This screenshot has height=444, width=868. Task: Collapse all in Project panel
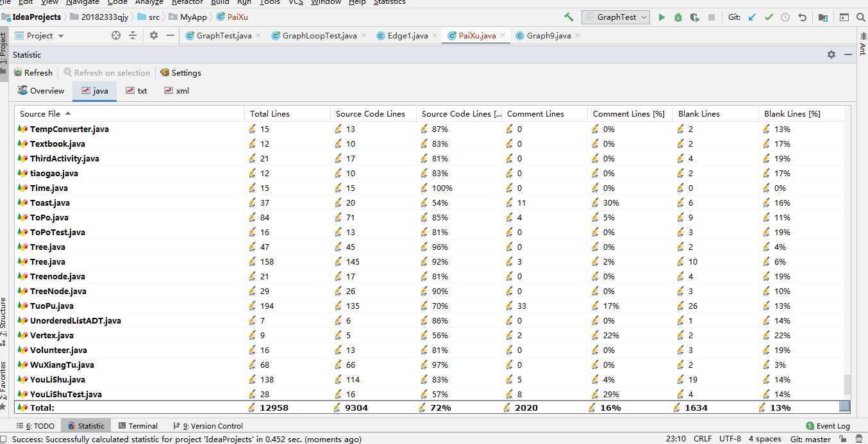[133, 35]
